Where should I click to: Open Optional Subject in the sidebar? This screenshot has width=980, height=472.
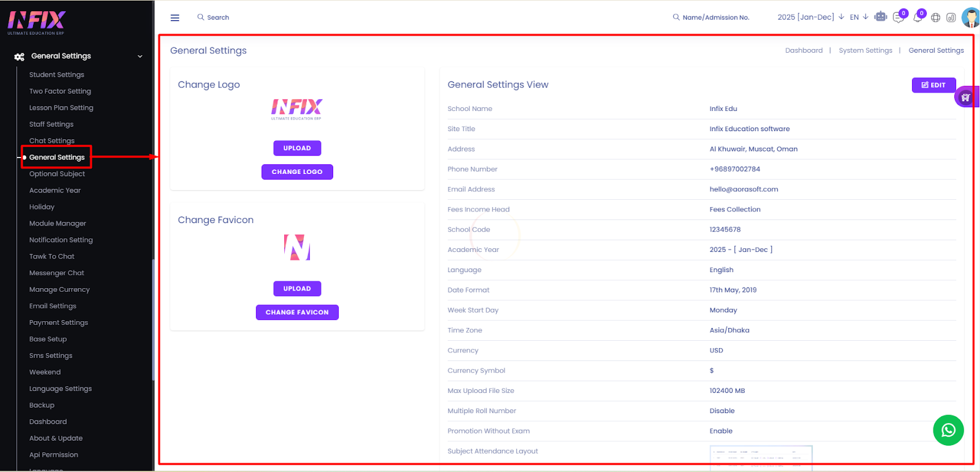[x=57, y=174]
